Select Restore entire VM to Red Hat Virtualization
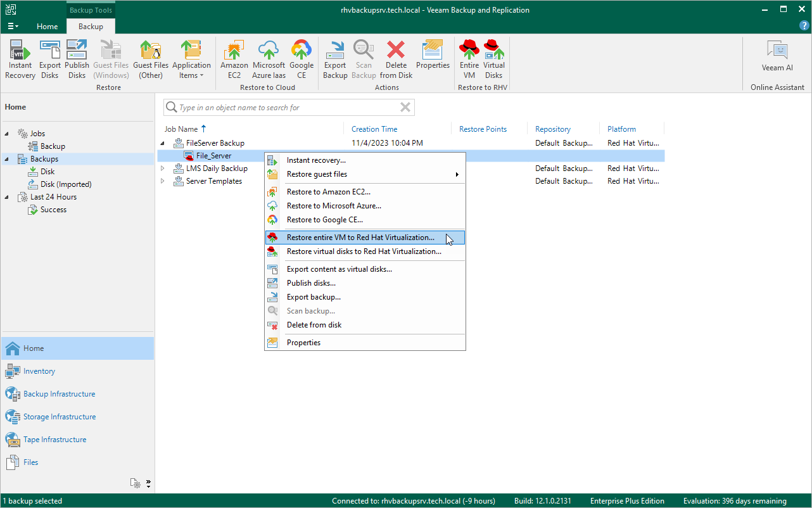 coord(365,238)
